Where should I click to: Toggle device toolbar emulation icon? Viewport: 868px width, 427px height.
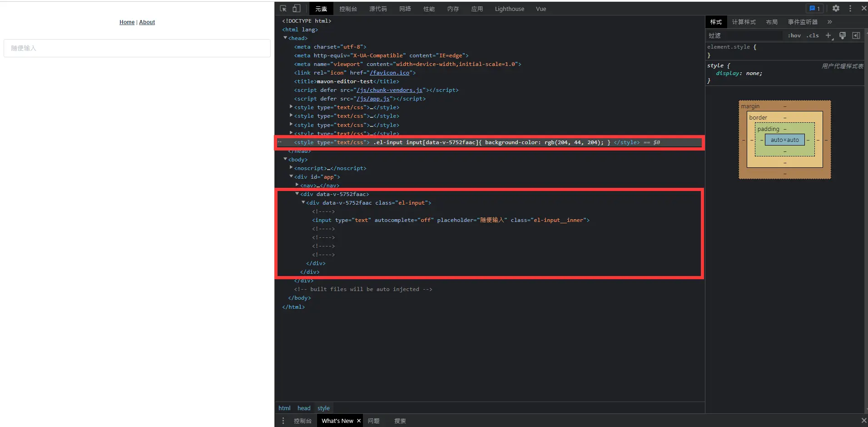(297, 9)
